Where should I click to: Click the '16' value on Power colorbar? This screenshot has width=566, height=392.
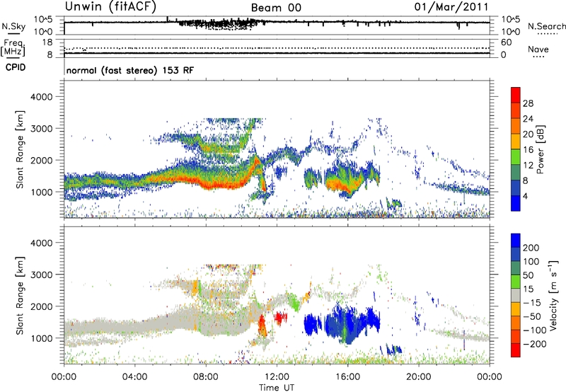coord(528,150)
